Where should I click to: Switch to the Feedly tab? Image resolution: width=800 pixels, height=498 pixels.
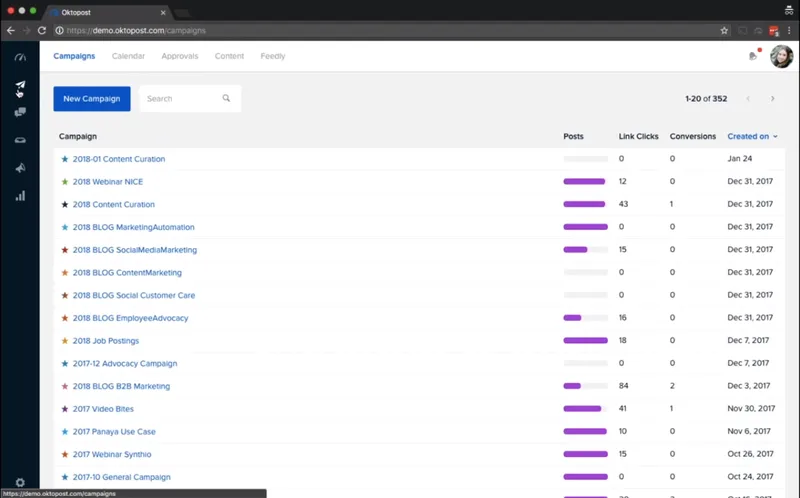tap(272, 56)
